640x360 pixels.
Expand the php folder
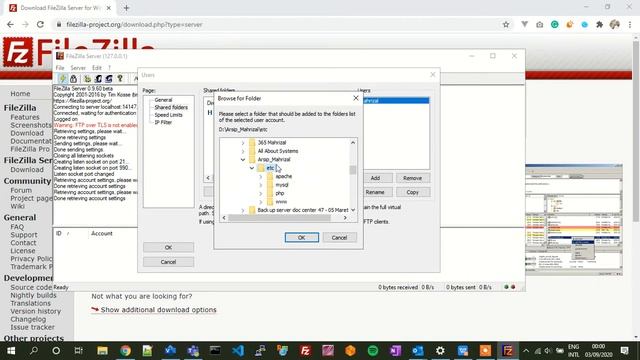tap(260, 193)
